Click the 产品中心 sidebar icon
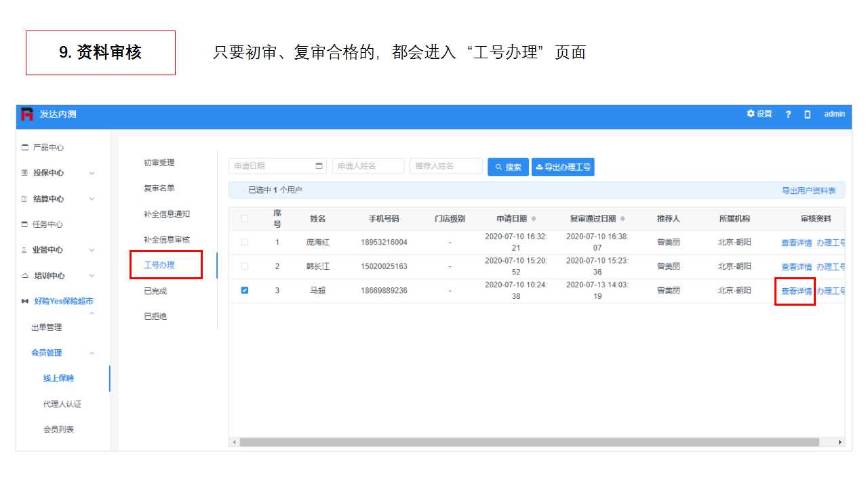 (x=25, y=148)
